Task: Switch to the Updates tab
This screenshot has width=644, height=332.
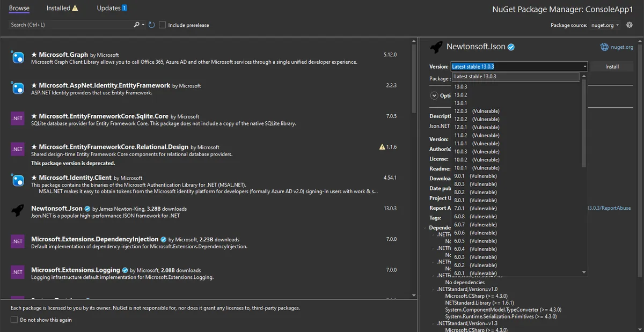Action: coord(108,8)
